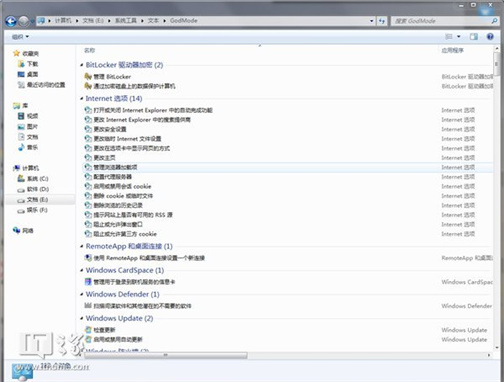Image resolution: width=504 pixels, height=382 pixels.
Task: Sort by the 名称 column header
Action: (x=89, y=50)
